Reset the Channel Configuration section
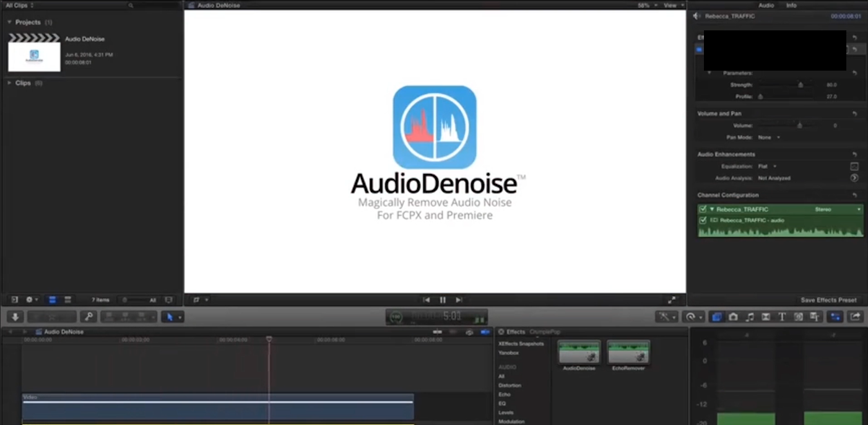868x425 pixels. [x=854, y=195]
